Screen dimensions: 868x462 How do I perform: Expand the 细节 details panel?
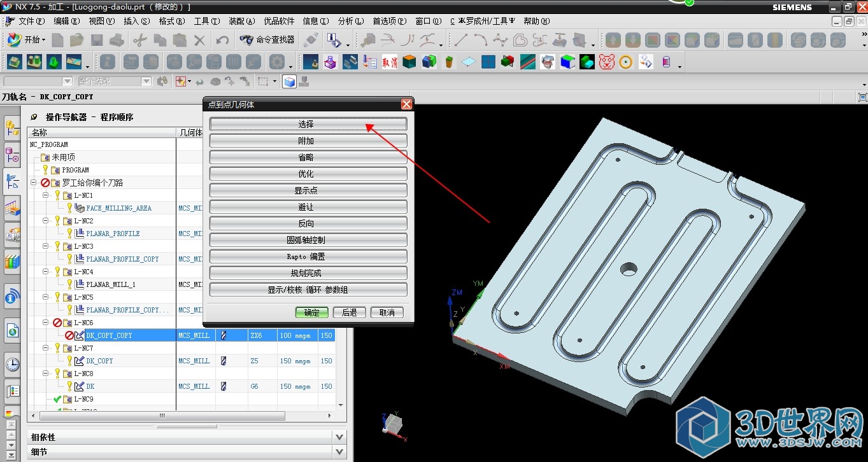tap(187, 452)
